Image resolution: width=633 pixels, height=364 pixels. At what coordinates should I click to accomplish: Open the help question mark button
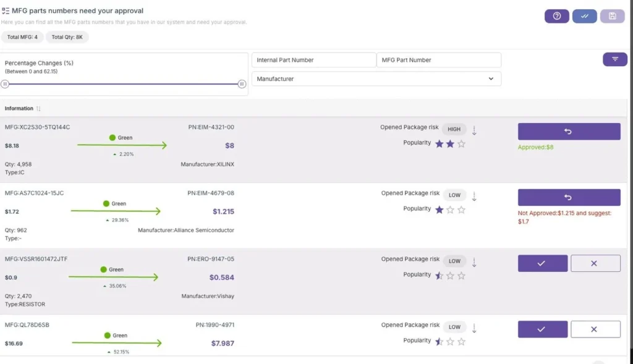coord(556,16)
